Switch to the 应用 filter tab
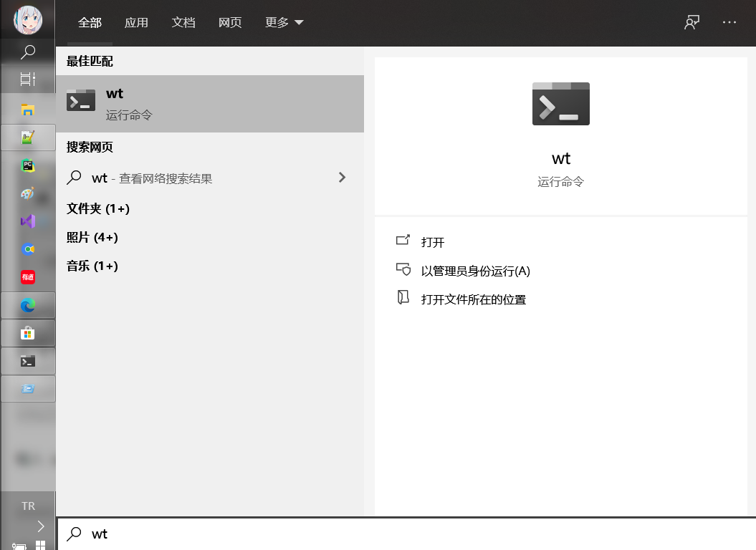756x550 pixels. click(136, 22)
